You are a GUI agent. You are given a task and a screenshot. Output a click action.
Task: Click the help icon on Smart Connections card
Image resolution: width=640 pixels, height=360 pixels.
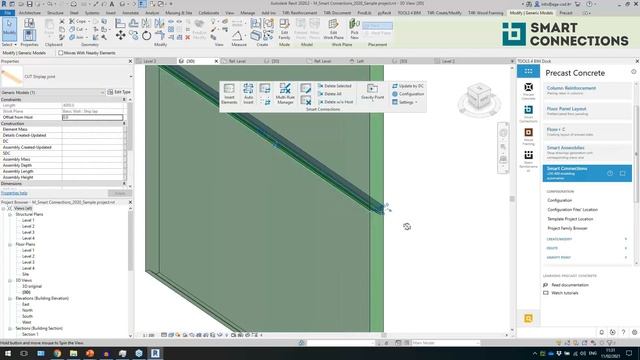tap(610, 173)
